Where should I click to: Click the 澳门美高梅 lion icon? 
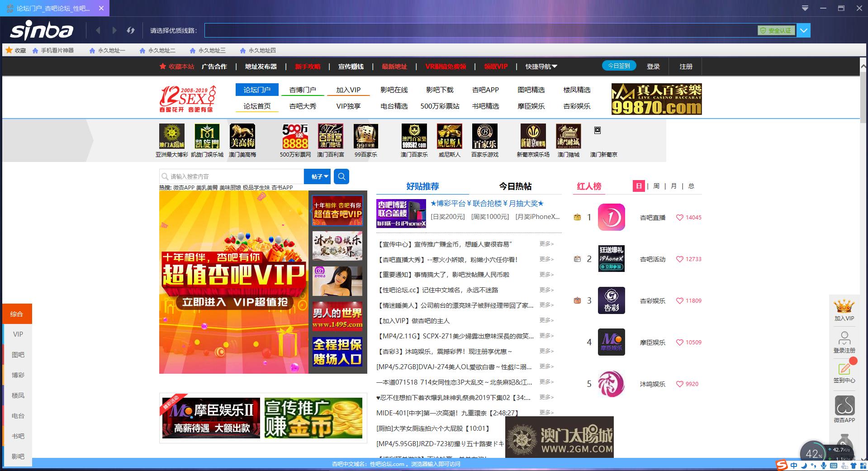pos(242,136)
